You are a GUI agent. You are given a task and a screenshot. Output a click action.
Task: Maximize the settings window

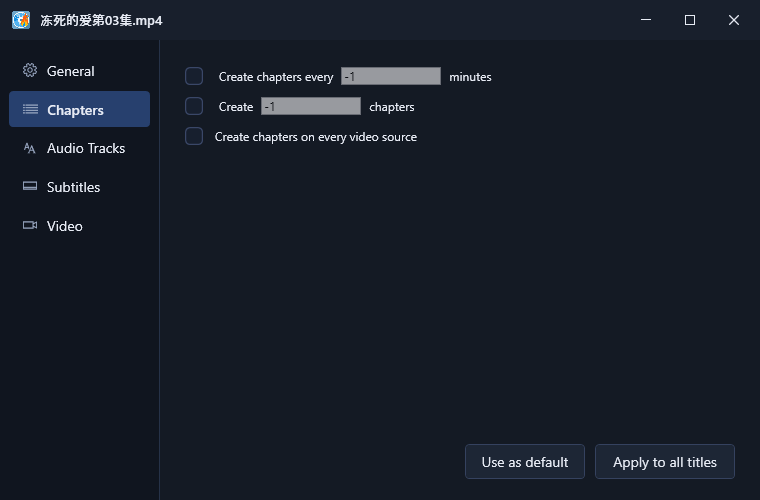click(690, 20)
